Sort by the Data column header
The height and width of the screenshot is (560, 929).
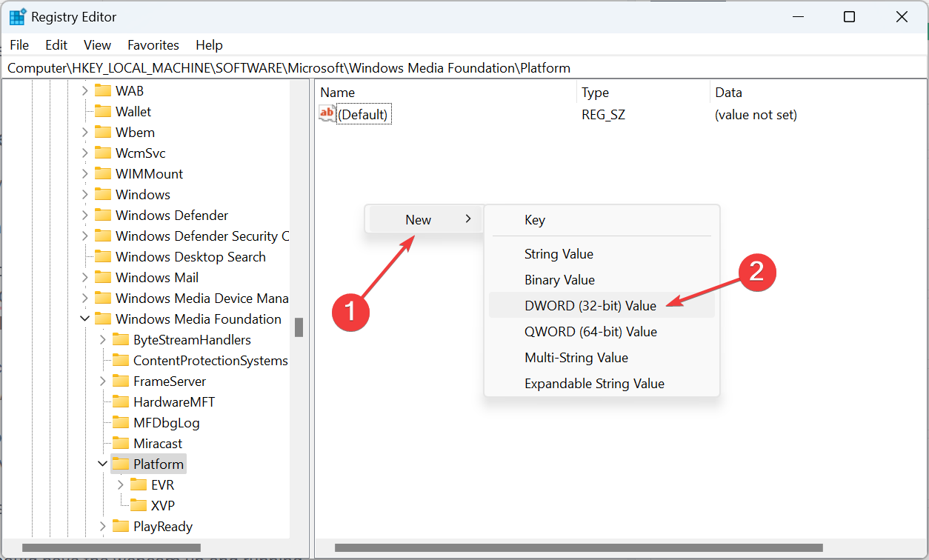818,93
